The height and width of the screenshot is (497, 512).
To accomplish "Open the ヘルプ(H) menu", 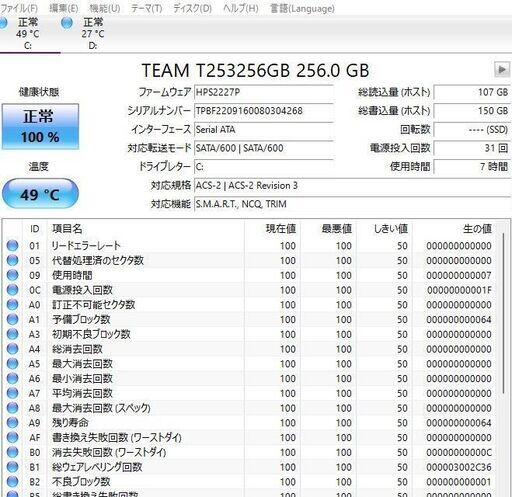I will coord(241,8).
